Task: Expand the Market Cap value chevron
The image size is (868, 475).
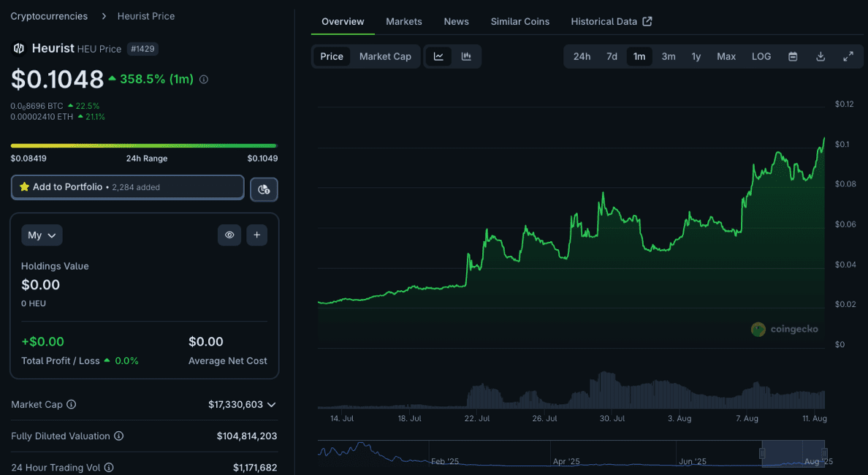Action: point(272,405)
